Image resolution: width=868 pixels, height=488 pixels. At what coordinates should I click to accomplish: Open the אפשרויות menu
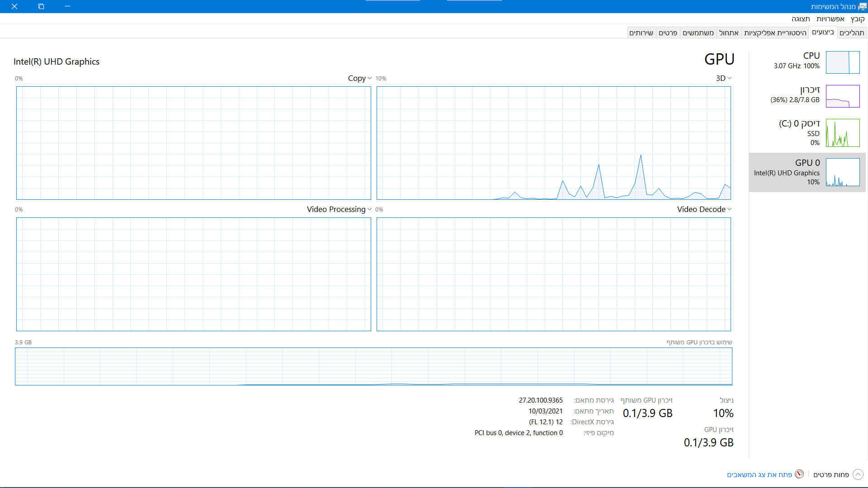pyautogui.click(x=830, y=19)
